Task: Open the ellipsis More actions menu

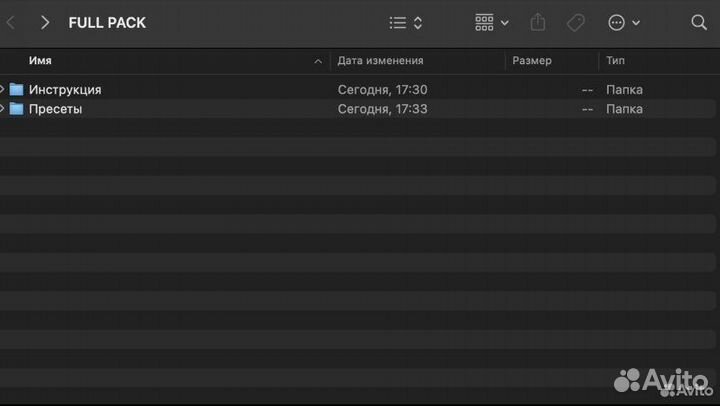Action: [617, 22]
